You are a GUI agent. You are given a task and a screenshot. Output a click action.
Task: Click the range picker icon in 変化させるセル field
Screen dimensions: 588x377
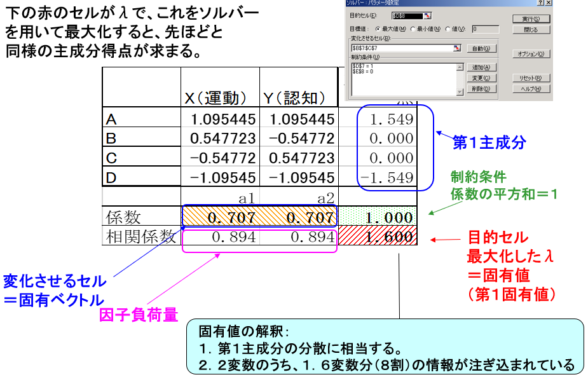coord(457,48)
